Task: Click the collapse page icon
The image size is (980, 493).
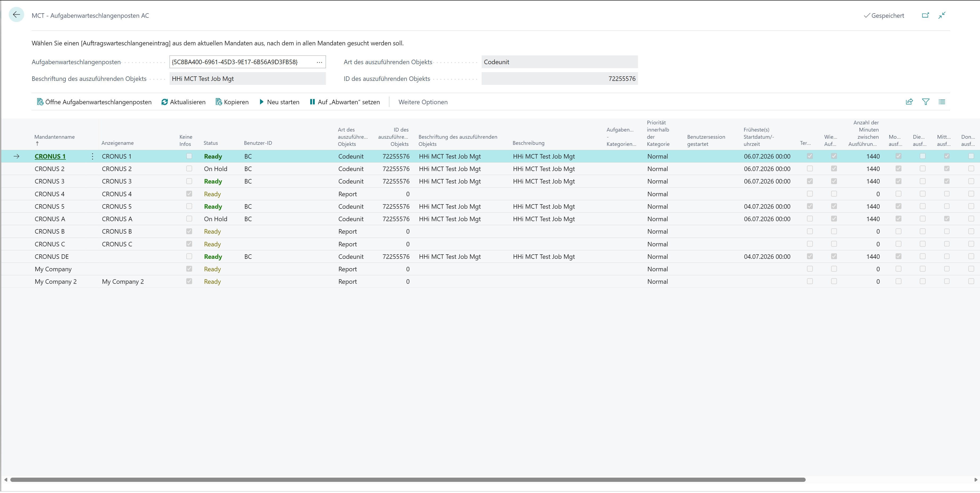Action: (x=942, y=15)
